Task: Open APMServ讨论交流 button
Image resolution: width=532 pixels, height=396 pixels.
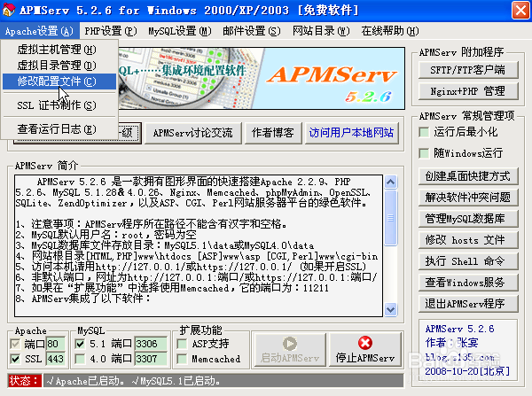Action: click(193, 133)
